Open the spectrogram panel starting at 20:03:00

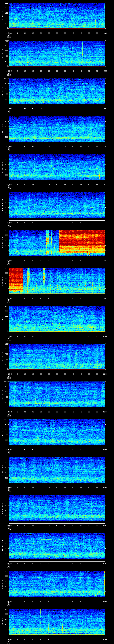[57, 91]
